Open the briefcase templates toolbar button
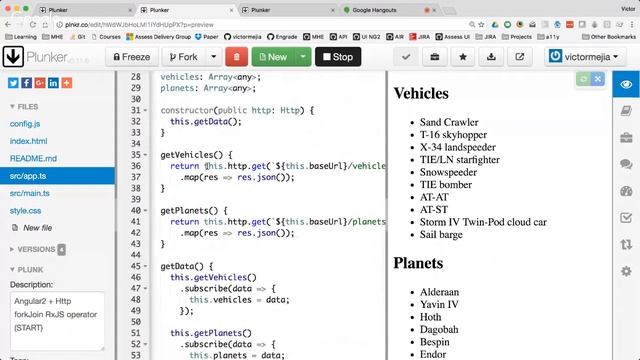Image resolution: width=640 pixels, height=360 pixels. pos(434,57)
